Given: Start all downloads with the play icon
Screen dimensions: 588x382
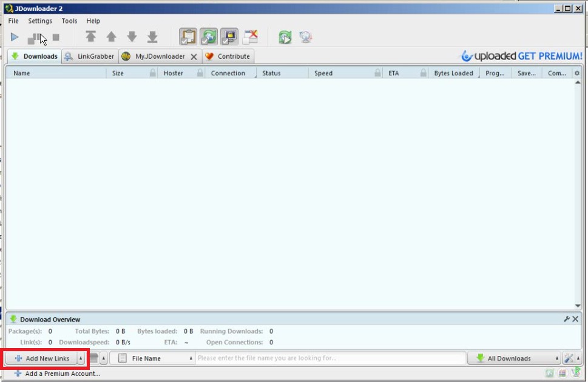Looking at the screenshot, I should pyautogui.click(x=14, y=37).
